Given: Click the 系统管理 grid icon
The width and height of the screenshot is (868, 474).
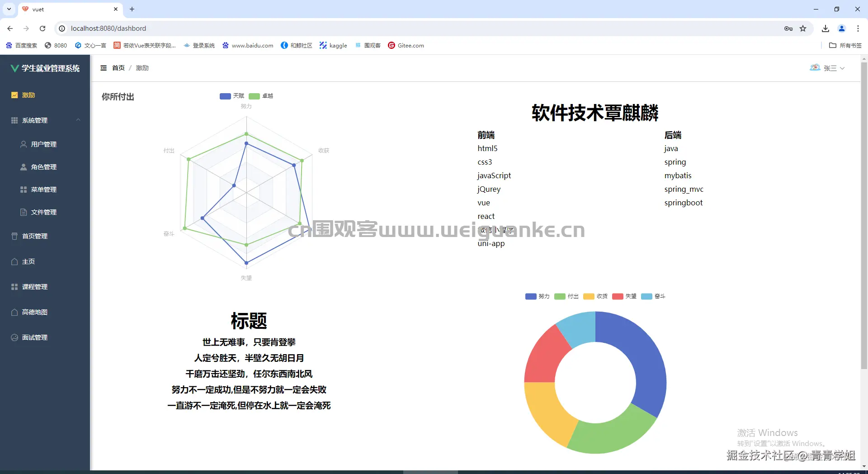Looking at the screenshot, I should coord(14,120).
